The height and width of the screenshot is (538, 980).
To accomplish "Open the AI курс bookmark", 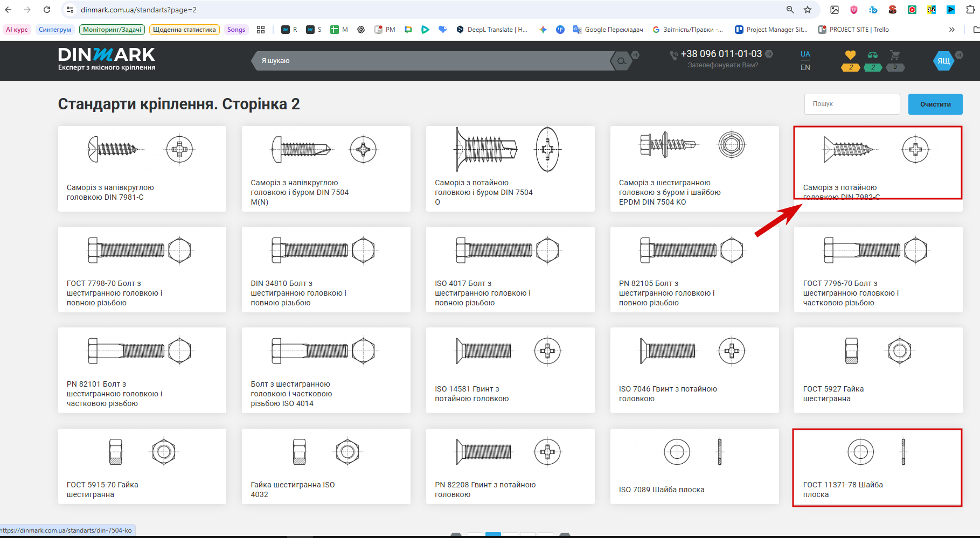I will pyautogui.click(x=17, y=30).
